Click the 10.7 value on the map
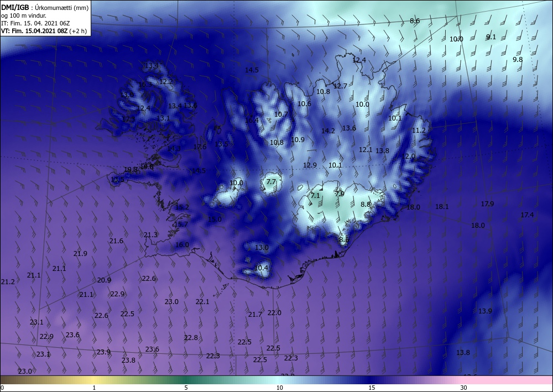Screen dimensions: 553x392 pyautogui.click(x=281, y=114)
